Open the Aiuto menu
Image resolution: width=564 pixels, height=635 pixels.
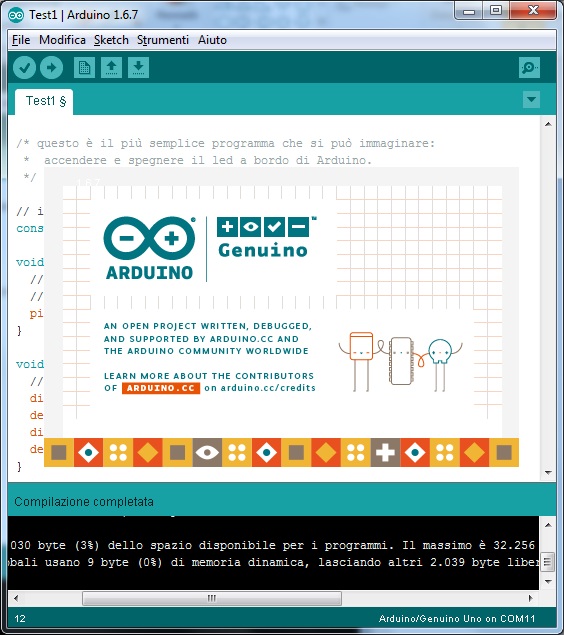[212, 40]
